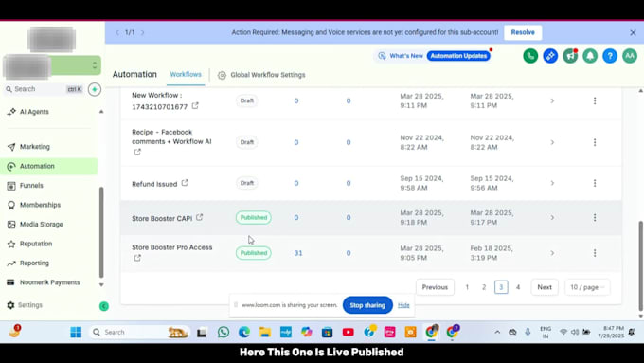Open the 10 / page dropdown
644x363 pixels.
click(587, 287)
